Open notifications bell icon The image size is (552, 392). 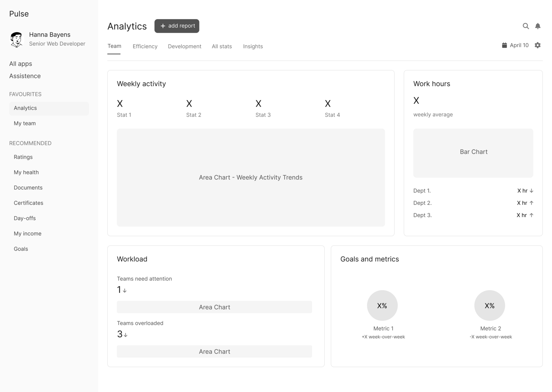[x=538, y=26]
